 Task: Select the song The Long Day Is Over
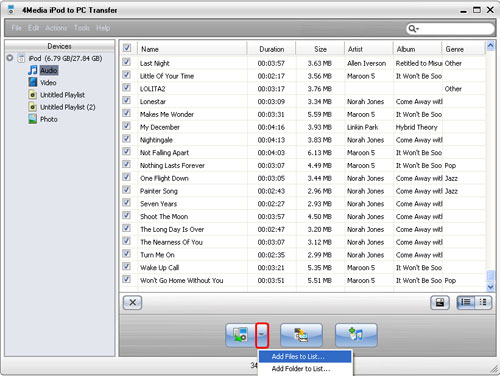pos(172,229)
